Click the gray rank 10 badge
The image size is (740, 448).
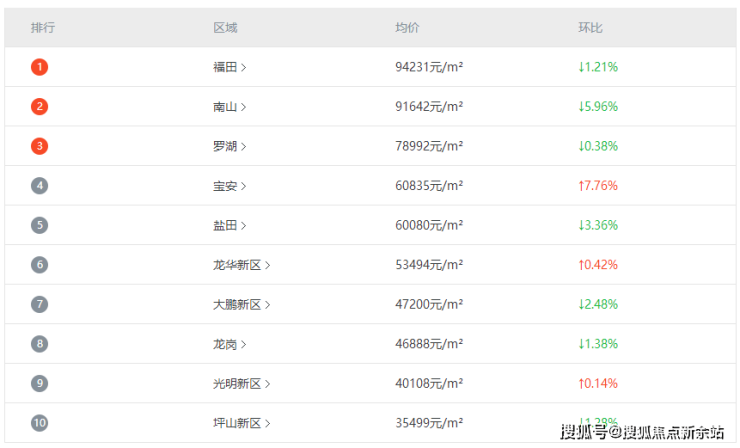coord(39,423)
